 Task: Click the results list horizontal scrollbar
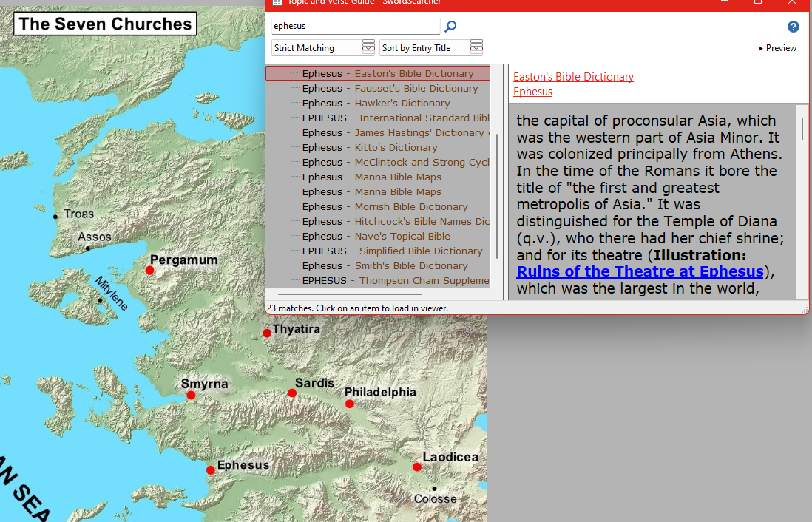(x=350, y=294)
